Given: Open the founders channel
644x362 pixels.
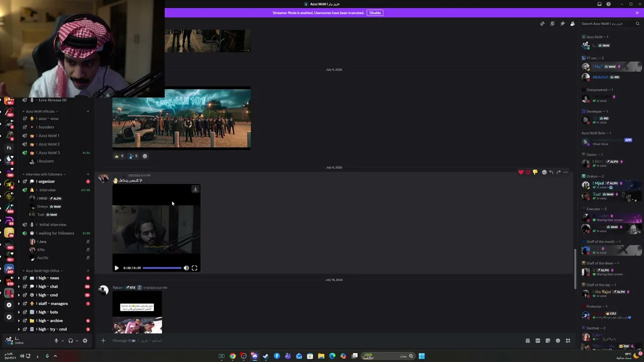Looking at the screenshot, I should (56, 127).
